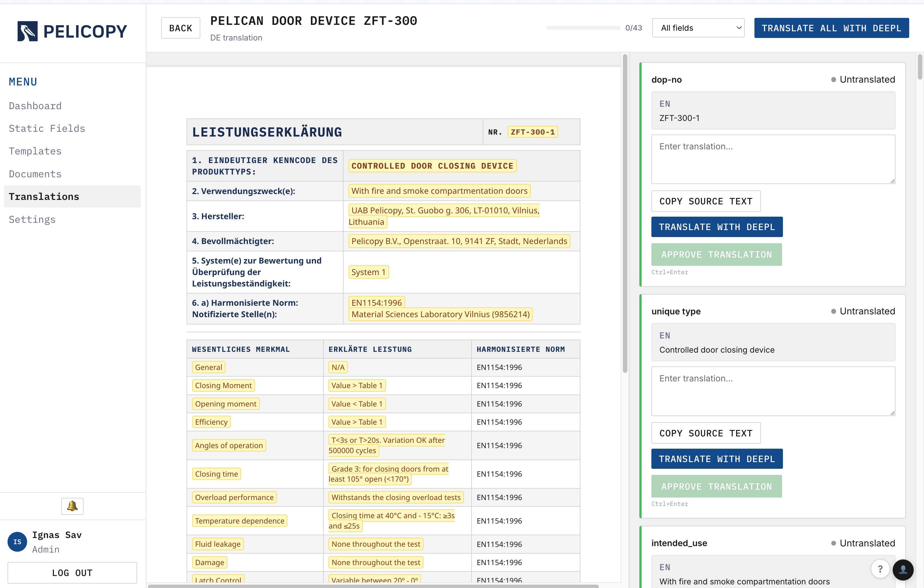Viewport: 924px width, 588px height.
Task: Approve translation for unique type field
Action: coord(716,486)
